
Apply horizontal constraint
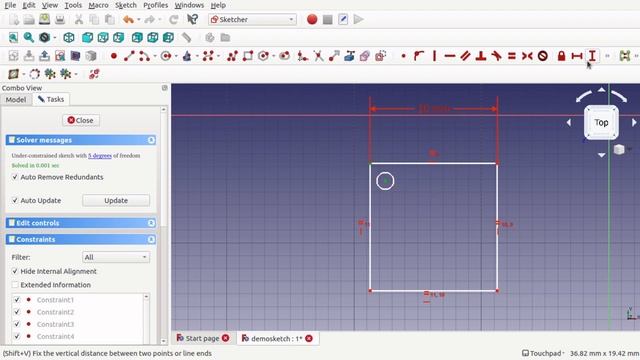(449, 56)
